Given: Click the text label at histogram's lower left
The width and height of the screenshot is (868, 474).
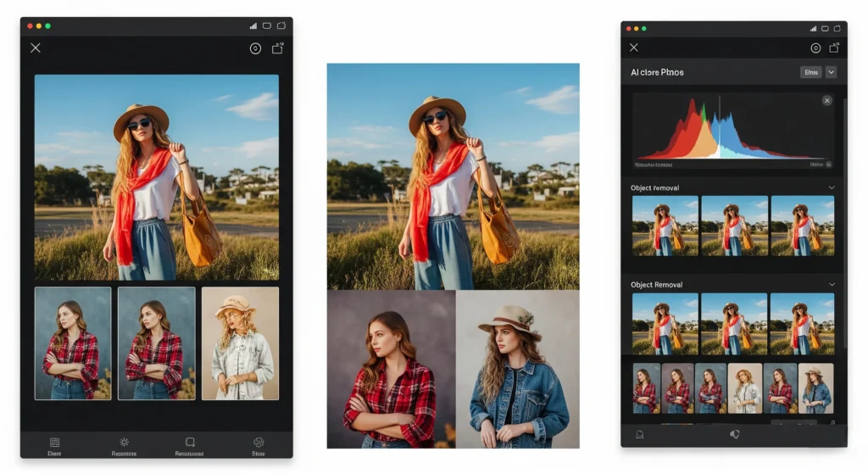Looking at the screenshot, I should pyautogui.click(x=654, y=165).
